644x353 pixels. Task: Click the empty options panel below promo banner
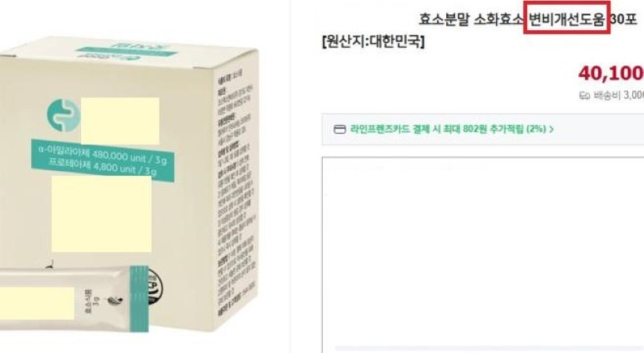tap(483, 253)
